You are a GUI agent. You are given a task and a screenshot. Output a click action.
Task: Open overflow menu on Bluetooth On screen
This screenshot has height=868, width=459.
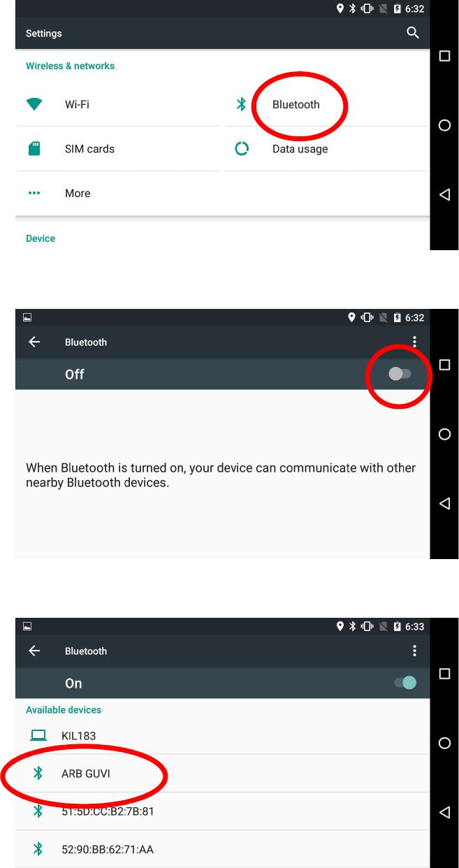coord(415,651)
